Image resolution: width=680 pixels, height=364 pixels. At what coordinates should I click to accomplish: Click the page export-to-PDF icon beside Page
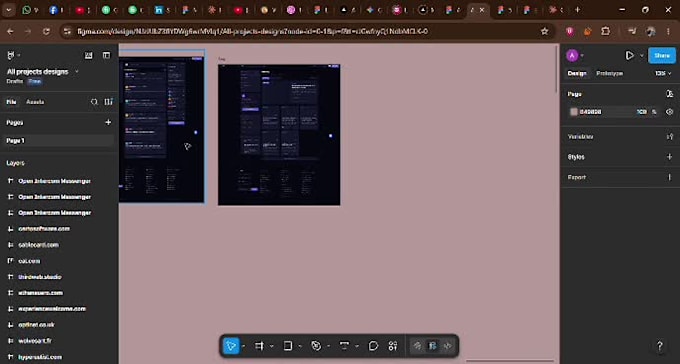click(x=670, y=94)
